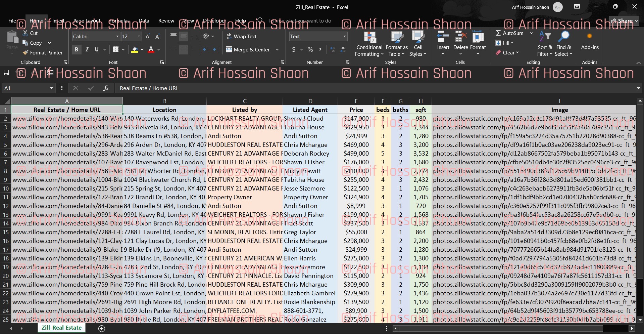Click the Format Painter brush icon
Image resolution: width=644 pixels, height=334 pixels.
coord(26,53)
